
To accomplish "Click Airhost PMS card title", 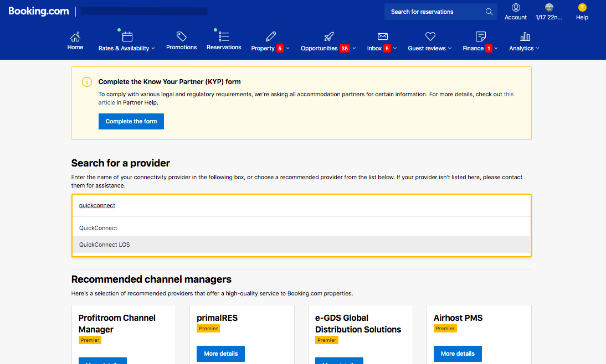I will tap(458, 318).
